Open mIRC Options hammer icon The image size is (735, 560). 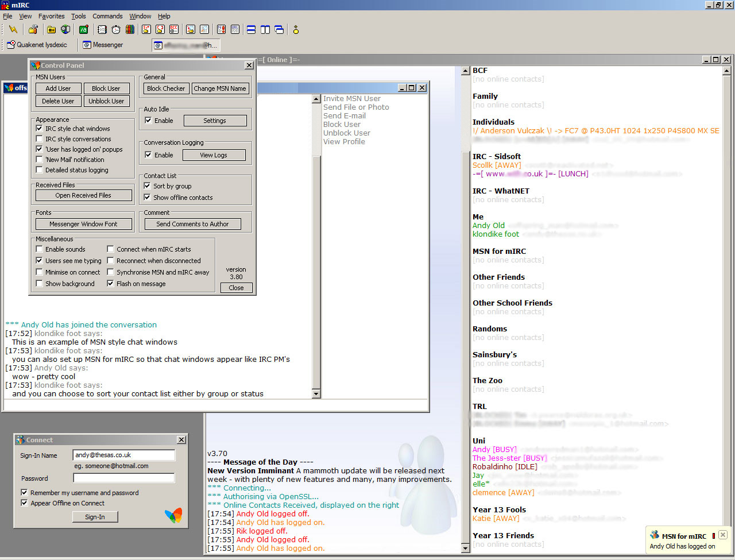tap(33, 29)
